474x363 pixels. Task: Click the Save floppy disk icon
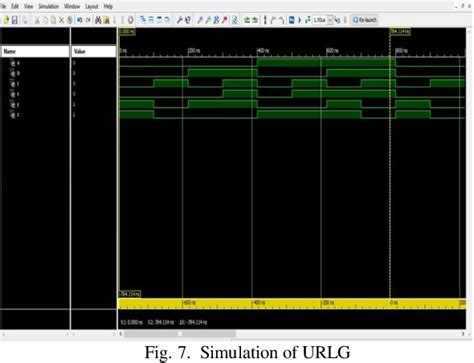coord(15,20)
